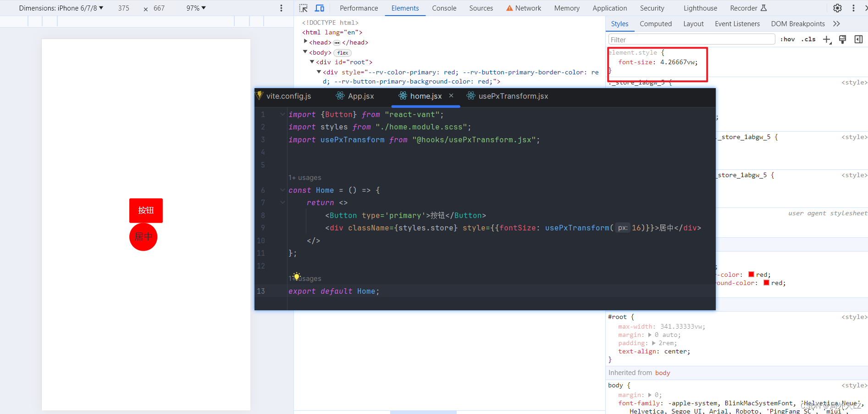Open the rendering emulation brush icon
868x414 pixels.
pyautogui.click(x=842, y=39)
